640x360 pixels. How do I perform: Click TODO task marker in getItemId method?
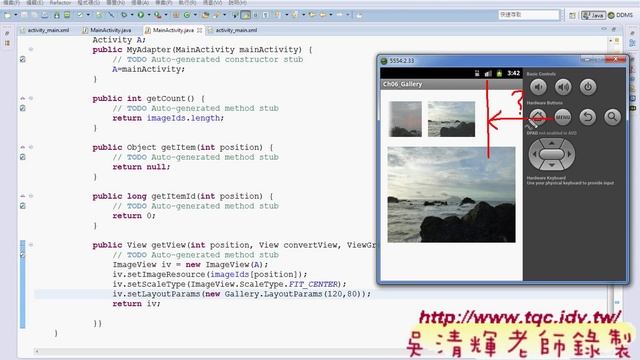(x=23, y=206)
